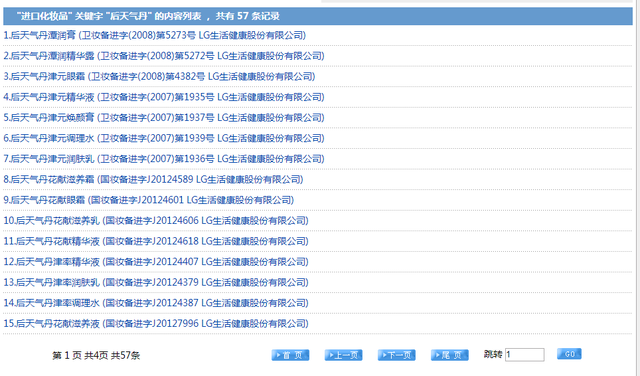Screen dimensions: 640x376
Task: Open link 6.后天气丹津元调理水 with number 1939号
Action: coord(164,138)
